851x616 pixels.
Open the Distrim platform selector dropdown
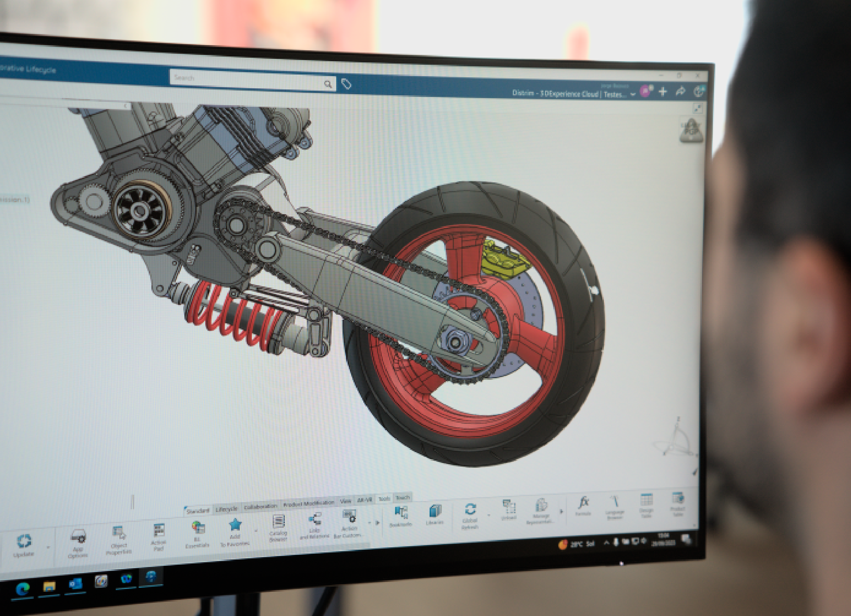coord(632,95)
